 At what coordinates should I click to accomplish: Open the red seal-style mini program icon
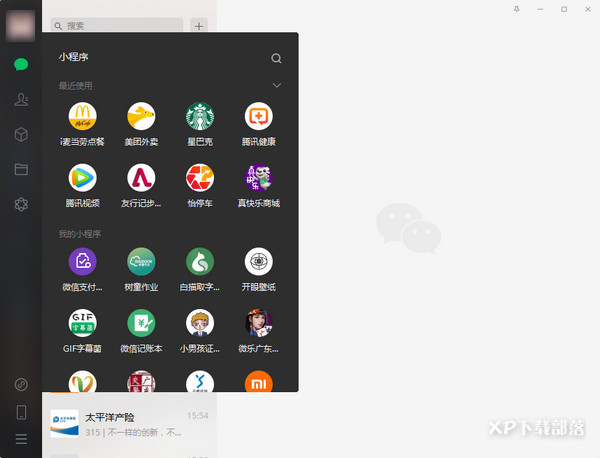(x=141, y=381)
